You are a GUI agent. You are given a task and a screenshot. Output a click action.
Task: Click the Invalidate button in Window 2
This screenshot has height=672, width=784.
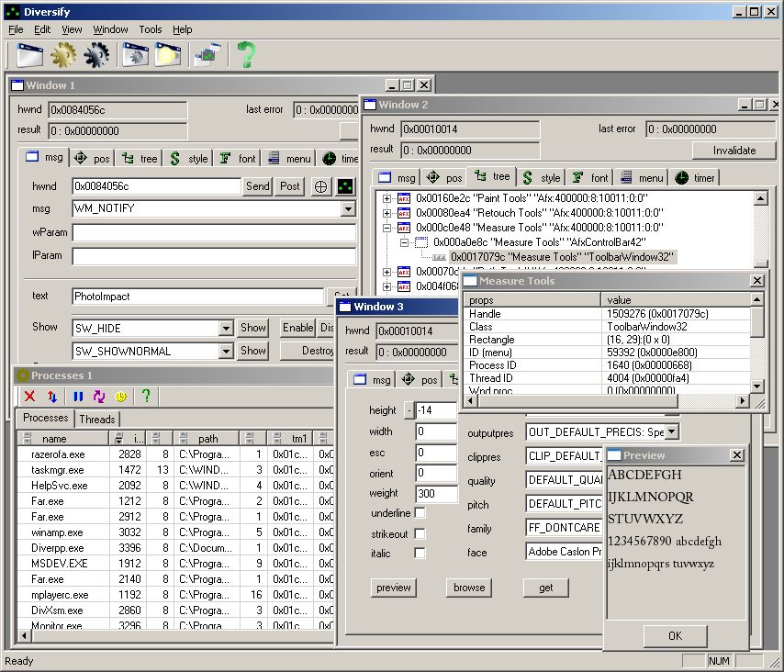[734, 151]
